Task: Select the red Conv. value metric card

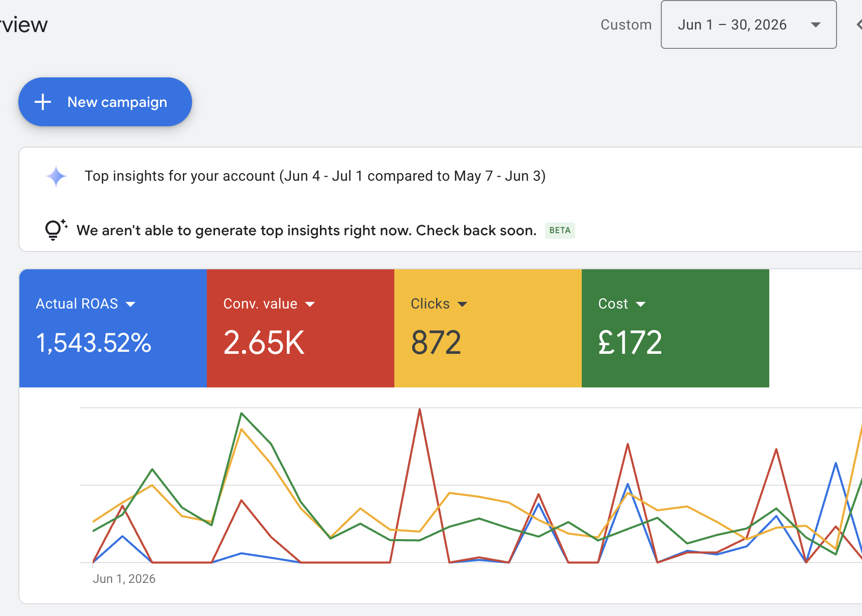Action: coord(300,328)
